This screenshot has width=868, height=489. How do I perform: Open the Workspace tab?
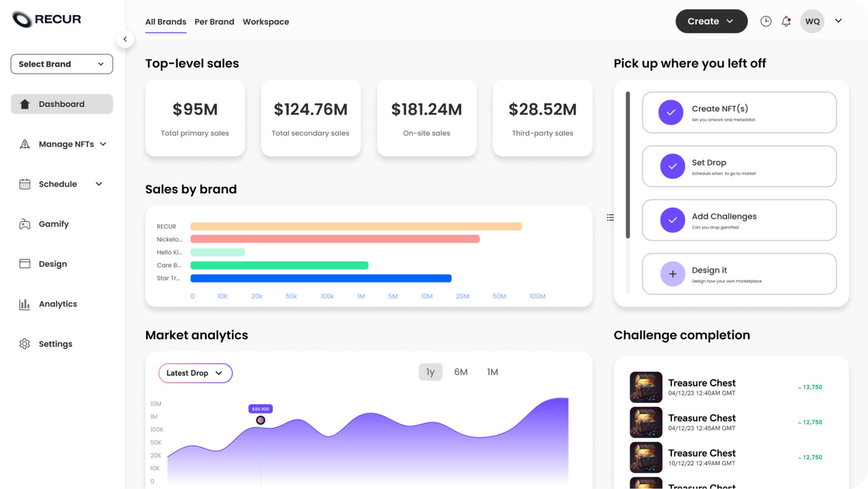point(266,21)
